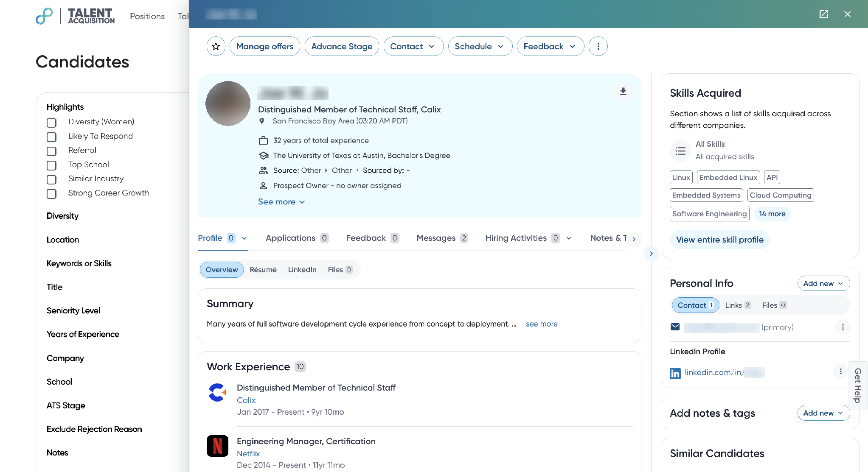The width and height of the screenshot is (868, 472).
Task: Collapse the right side panel arrow
Action: coord(651,254)
